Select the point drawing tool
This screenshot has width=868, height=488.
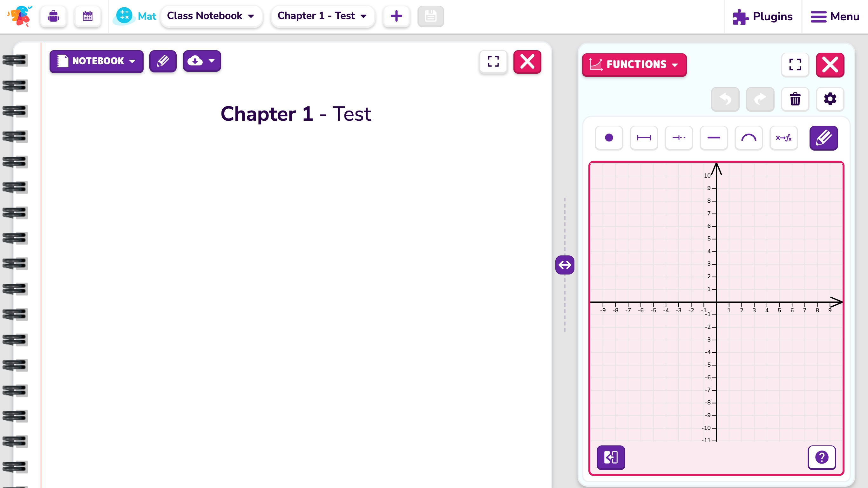[609, 138]
